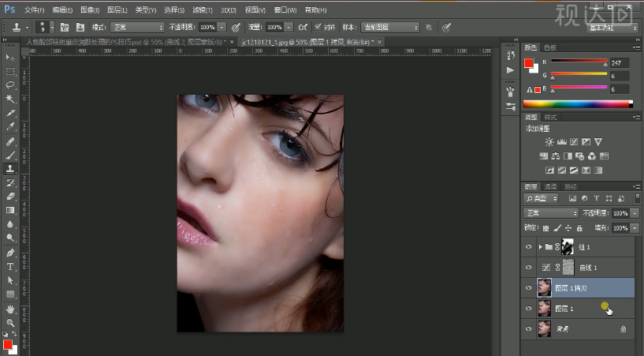
Task: Add a Brightness/Contrast adjustment
Action: coord(549,142)
